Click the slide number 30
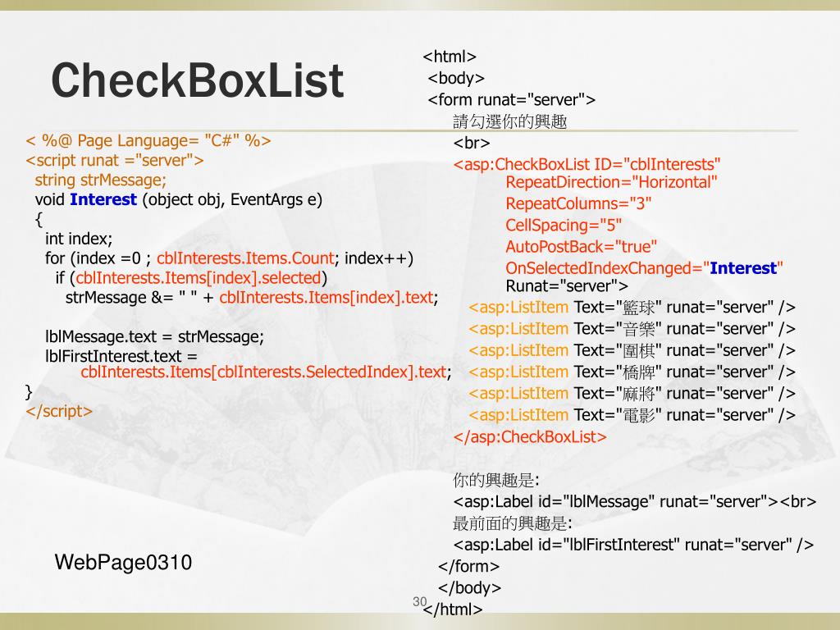840x630 pixels. pos(419,601)
